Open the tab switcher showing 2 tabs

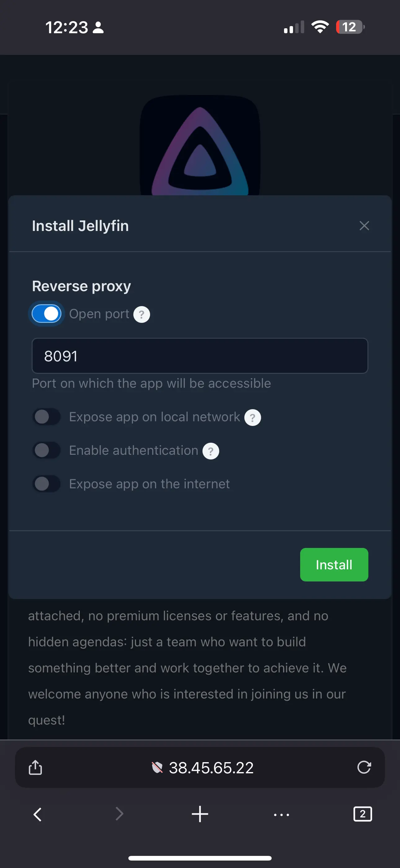tap(362, 814)
